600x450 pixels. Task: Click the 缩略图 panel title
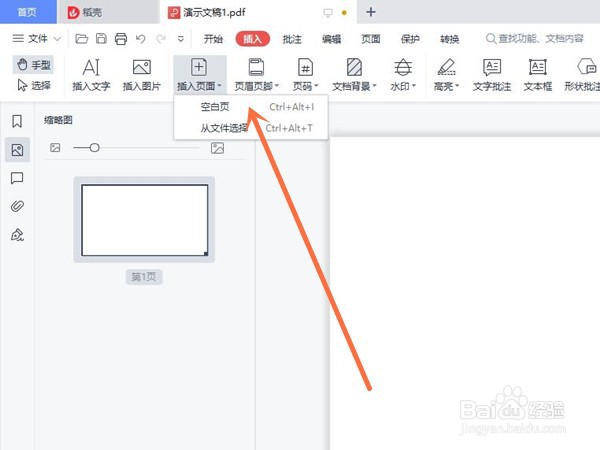(x=58, y=120)
